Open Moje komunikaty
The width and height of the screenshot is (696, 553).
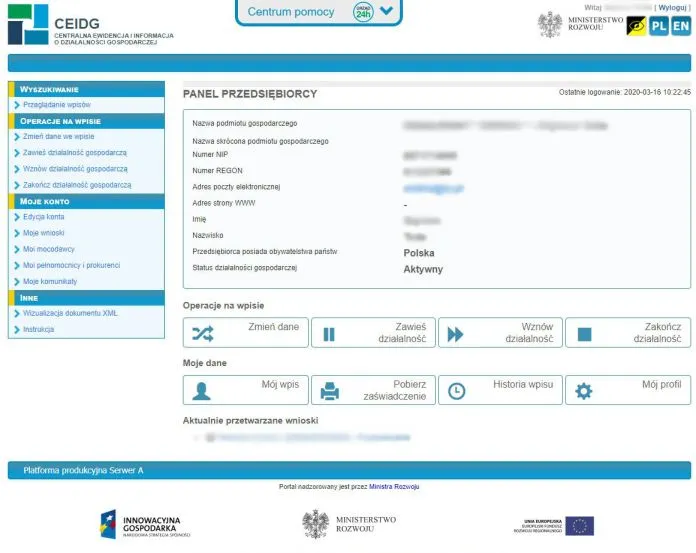[50, 281]
